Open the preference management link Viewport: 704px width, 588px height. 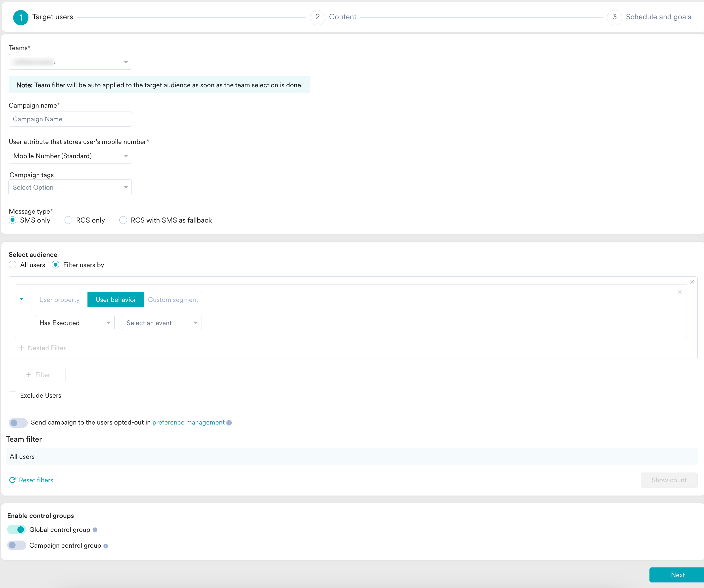click(188, 422)
